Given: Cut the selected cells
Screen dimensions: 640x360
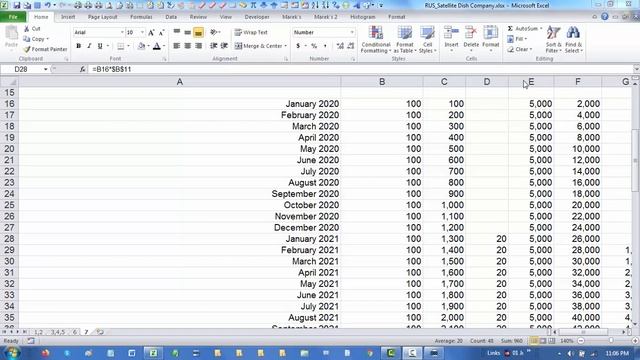Looking at the screenshot, I should pyautogui.click(x=32, y=29).
